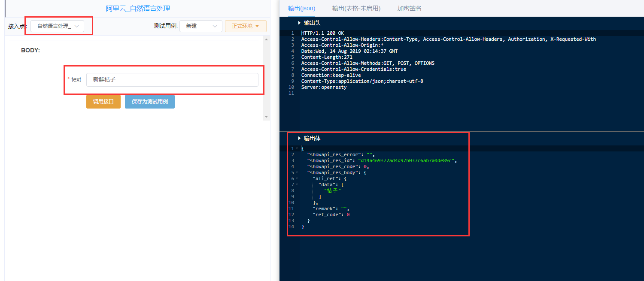Open the 接入点 自然语言处理 dropdown

click(57, 26)
